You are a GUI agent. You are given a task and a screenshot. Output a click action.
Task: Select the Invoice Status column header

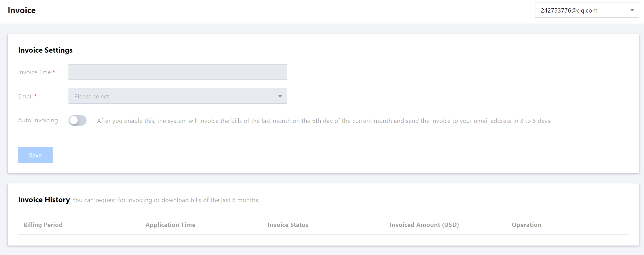(288, 225)
